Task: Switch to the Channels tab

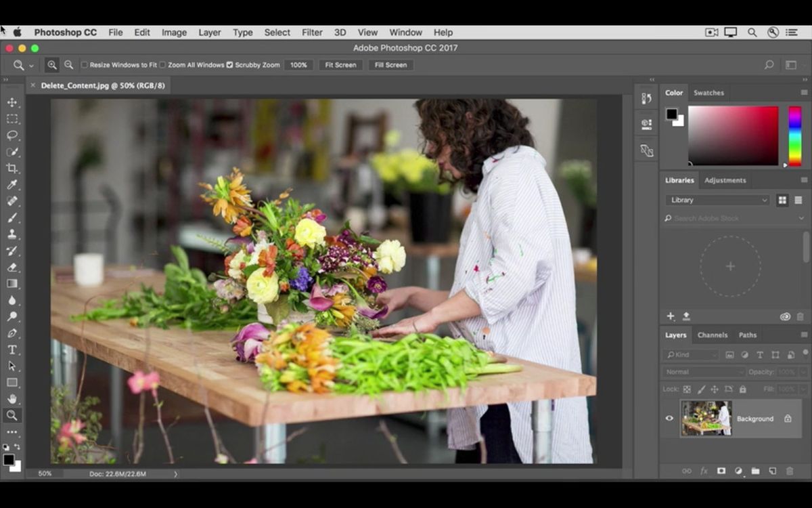Action: 713,335
